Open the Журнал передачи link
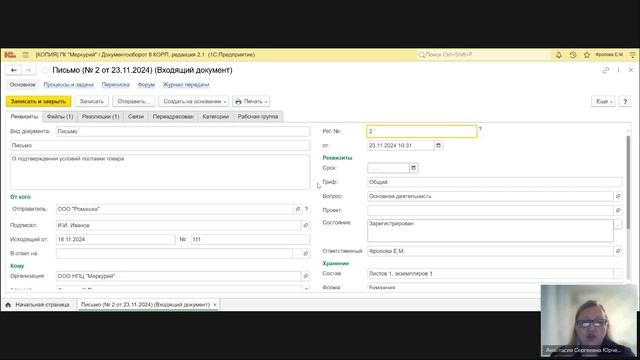The height and width of the screenshot is (360, 640). (186, 85)
